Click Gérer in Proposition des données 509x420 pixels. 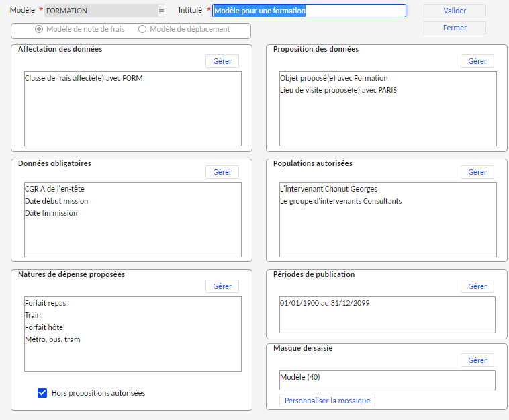coord(477,61)
